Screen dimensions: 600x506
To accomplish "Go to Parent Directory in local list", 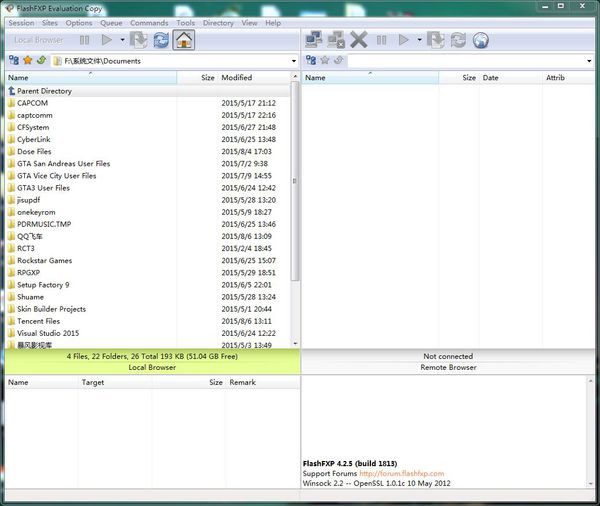I will pos(44,91).
